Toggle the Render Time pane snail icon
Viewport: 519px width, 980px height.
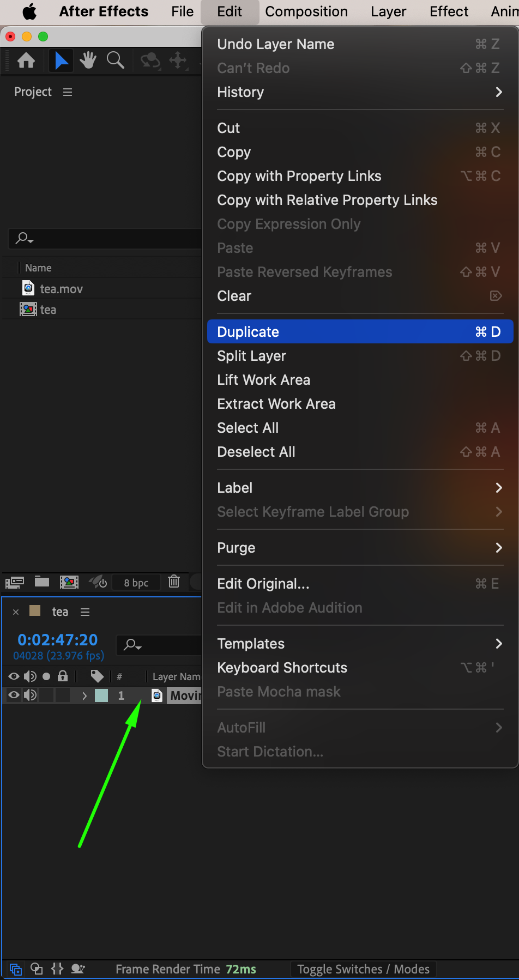coord(79,969)
